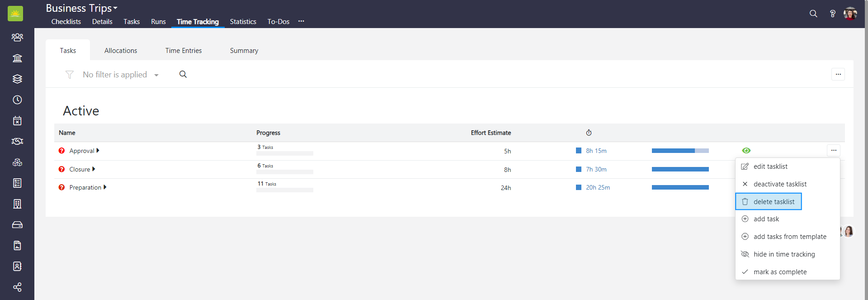Click the handshake sidebar icon
The image size is (868, 300).
[x=17, y=142]
